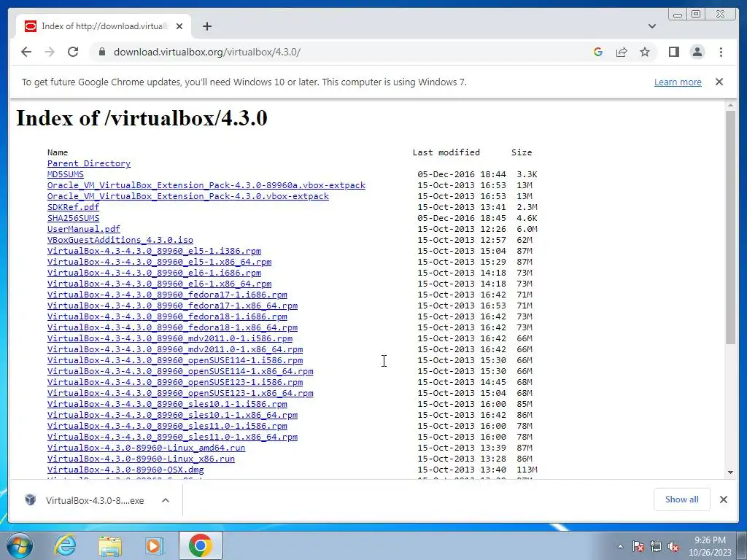Close the downloads bar

pyautogui.click(x=724, y=499)
